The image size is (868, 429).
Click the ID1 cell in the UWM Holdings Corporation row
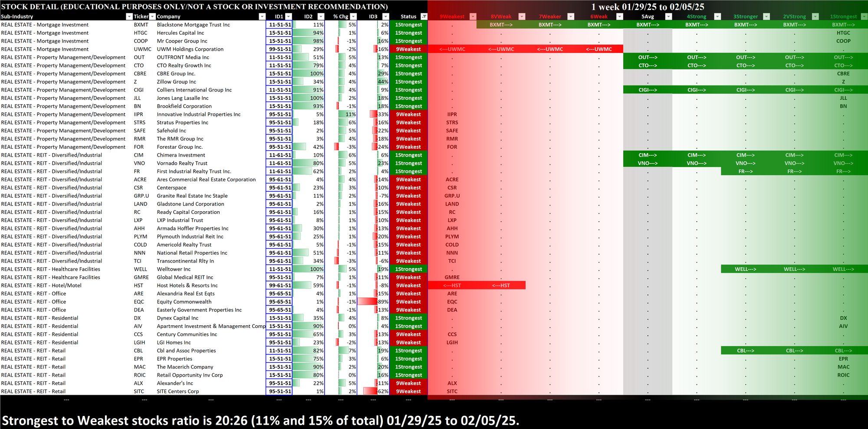[x=279, y=49]
